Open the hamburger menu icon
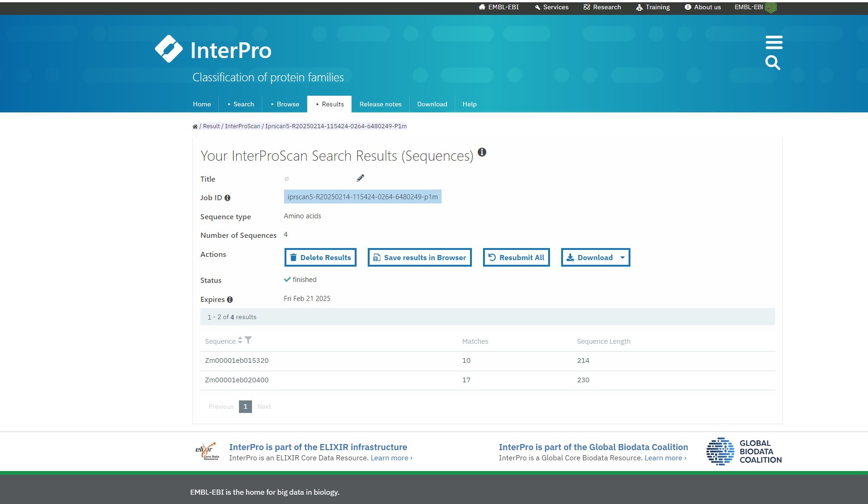 (x=774, y=42)
